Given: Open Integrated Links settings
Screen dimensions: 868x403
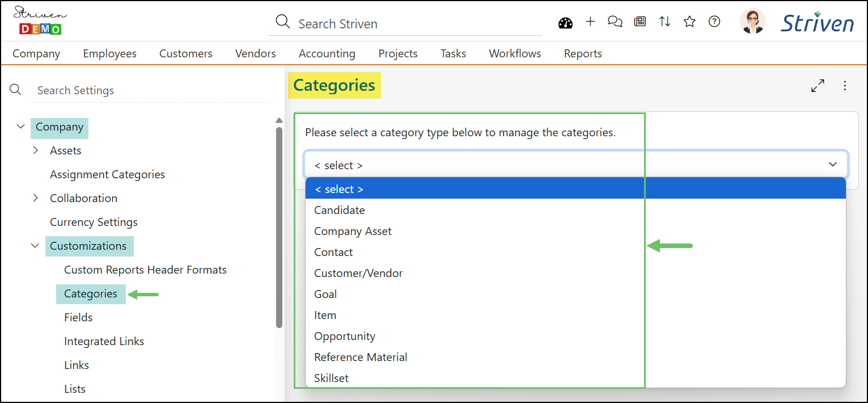Looking at the screenshot, I should pyautogui.click(x=104, y=341).
